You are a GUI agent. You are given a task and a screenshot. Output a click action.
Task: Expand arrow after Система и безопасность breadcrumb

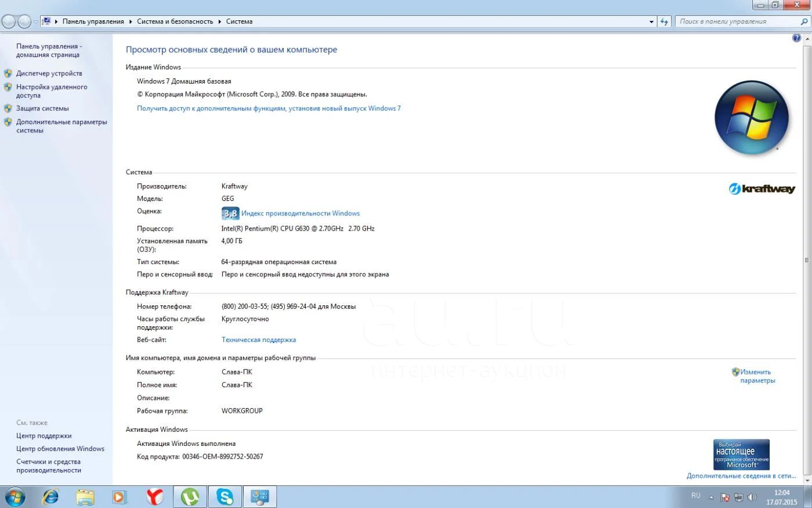[x=220, y=21]
